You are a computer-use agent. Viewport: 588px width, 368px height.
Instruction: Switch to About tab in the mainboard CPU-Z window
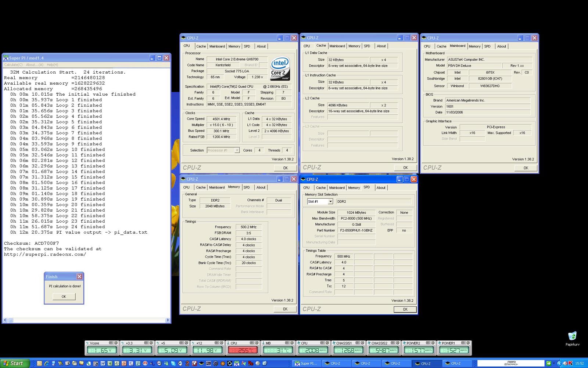502,46
